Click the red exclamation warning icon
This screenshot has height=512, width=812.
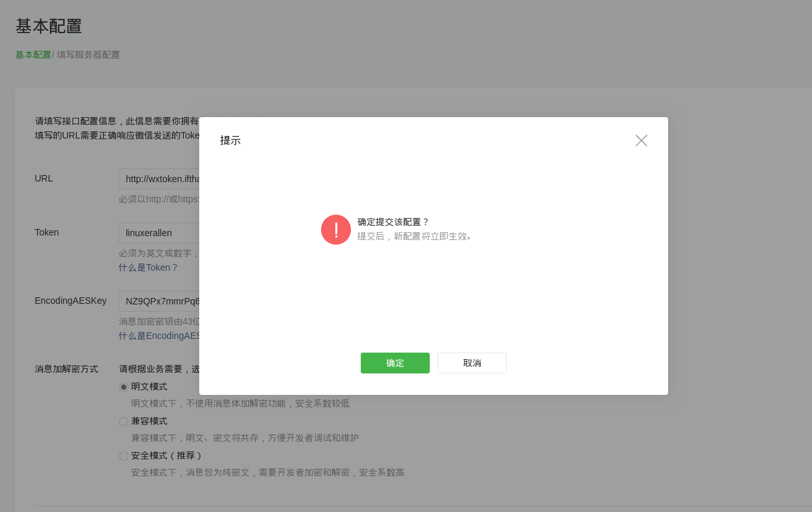(x=335, y=230)
